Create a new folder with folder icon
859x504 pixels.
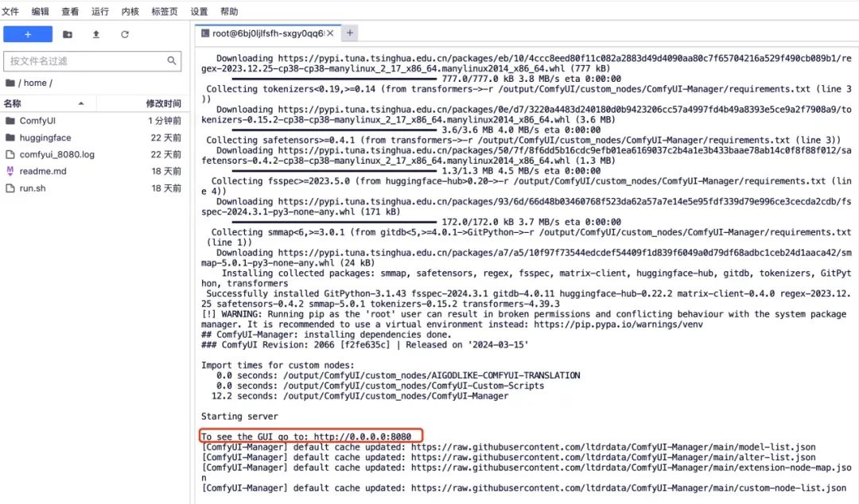click(x=68, y=34)
